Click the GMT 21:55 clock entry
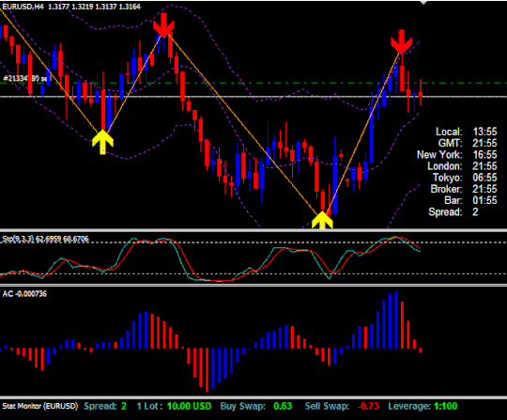507x420 pixels. coord(468,143)
